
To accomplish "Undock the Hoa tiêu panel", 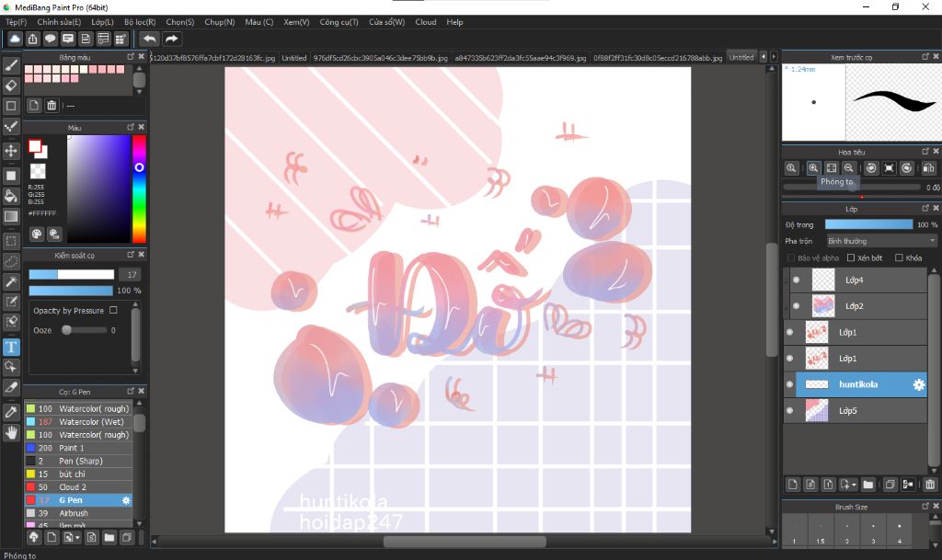I will [925, 151].
